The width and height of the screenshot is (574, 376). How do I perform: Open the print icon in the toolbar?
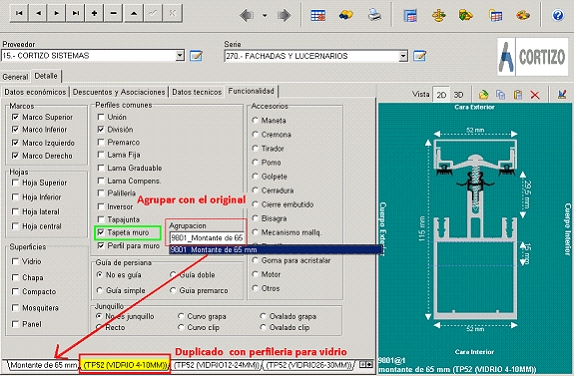click(x=374, y=15)
